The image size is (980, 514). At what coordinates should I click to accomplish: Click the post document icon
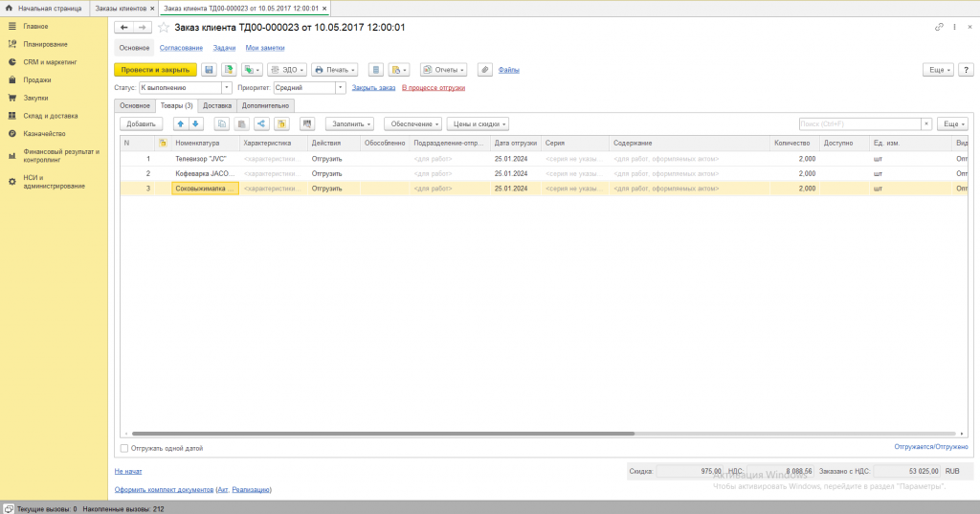coord(229,70)
